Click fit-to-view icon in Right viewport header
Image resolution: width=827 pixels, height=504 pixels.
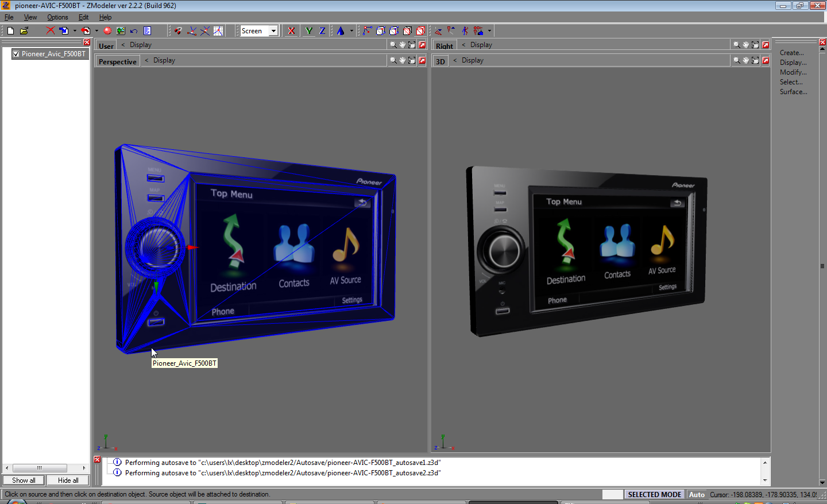coord(755,45)
